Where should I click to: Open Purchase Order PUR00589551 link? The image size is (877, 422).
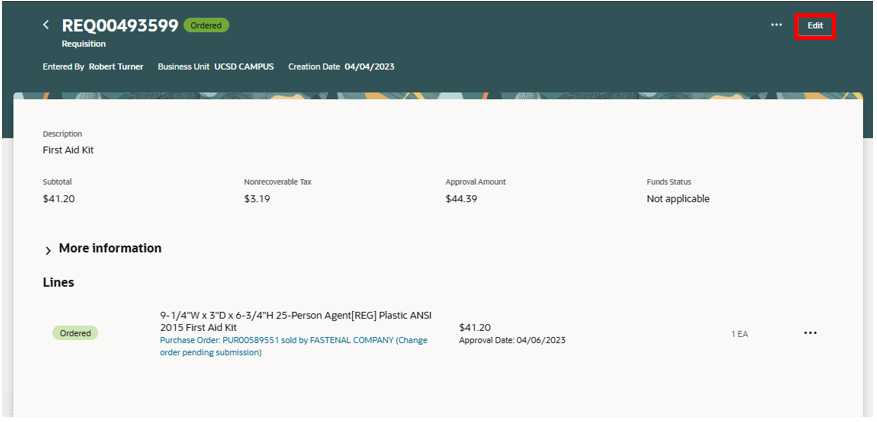tap(294, 346)
